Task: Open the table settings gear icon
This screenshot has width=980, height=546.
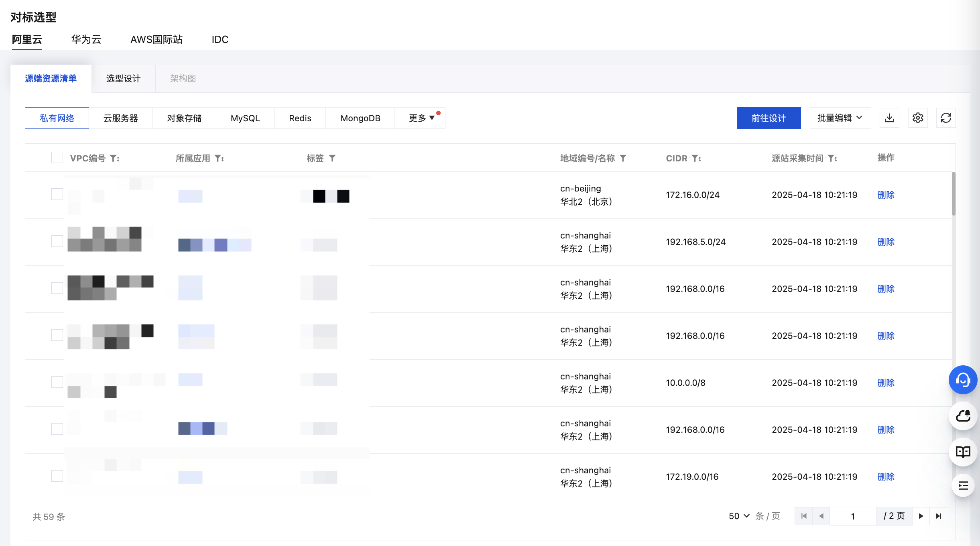Action: 918,118
